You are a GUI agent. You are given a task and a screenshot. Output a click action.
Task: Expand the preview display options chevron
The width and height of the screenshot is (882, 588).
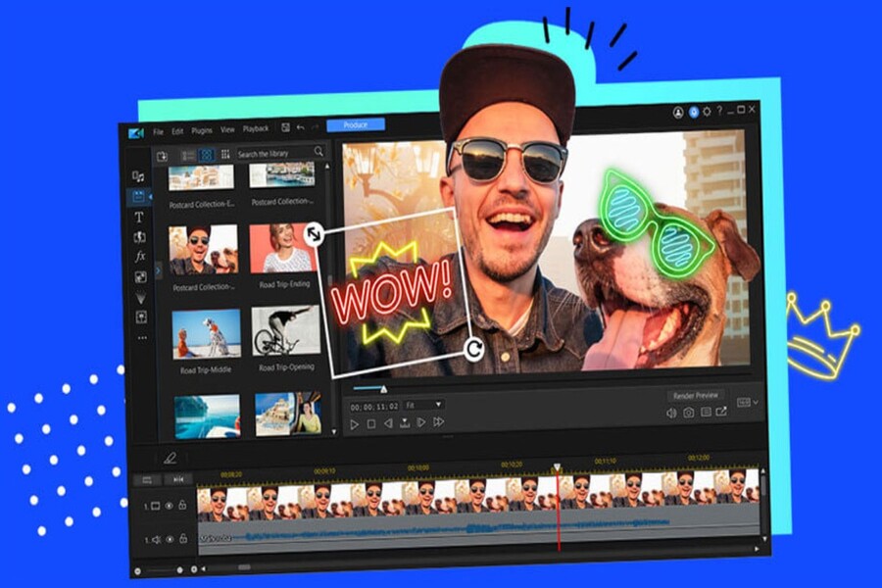click(756, 403)
